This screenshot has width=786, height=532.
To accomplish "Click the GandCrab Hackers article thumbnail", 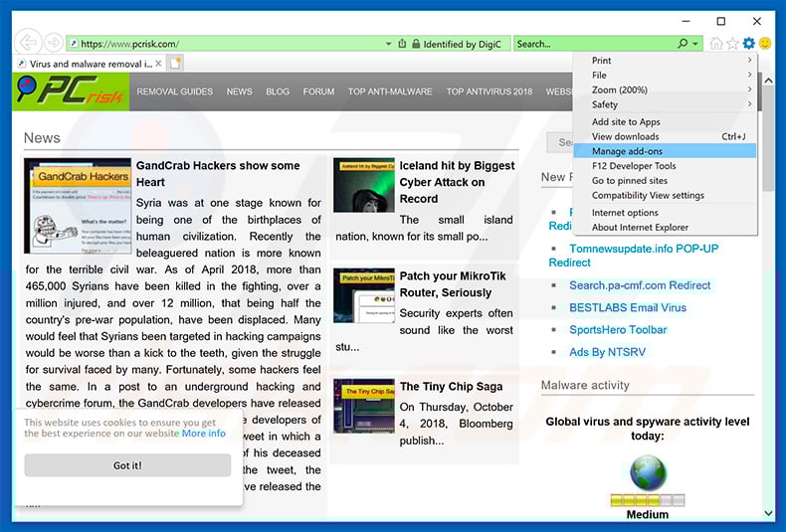I will pos(78,206).
